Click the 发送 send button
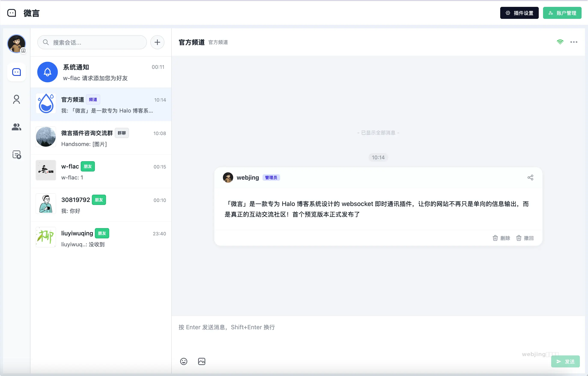The width and height of the screenshot is (588, 376). tap(565, 361)
